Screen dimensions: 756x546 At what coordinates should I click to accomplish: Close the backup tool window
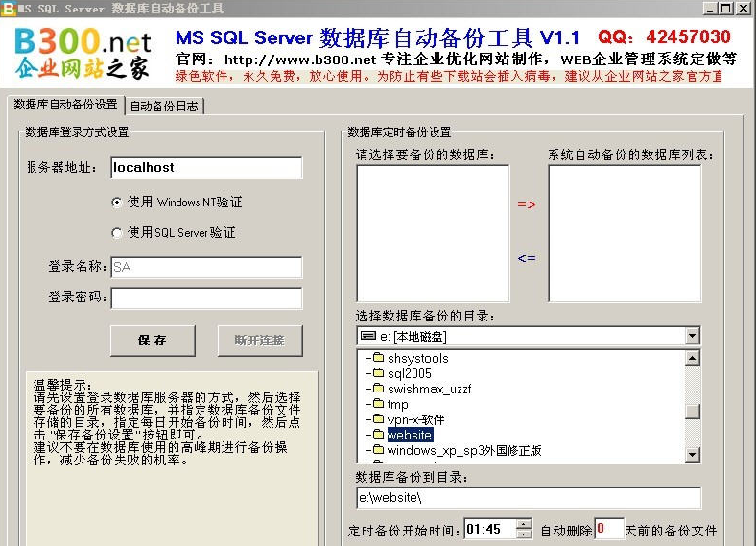click(744, 9)
